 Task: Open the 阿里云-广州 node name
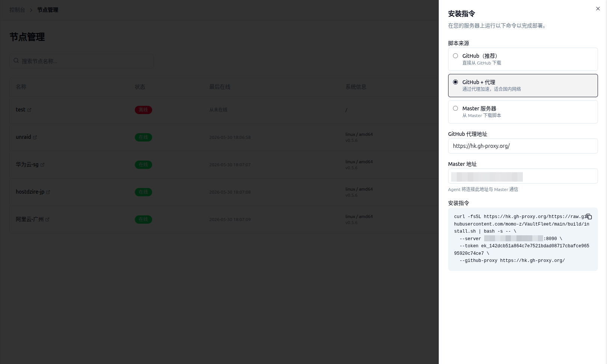point(30,219)
